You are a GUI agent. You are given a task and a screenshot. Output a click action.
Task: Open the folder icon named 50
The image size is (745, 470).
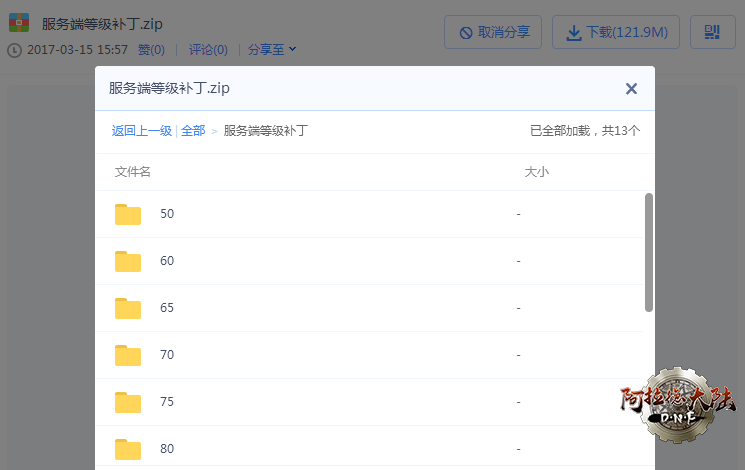click(x=128, y=214)
